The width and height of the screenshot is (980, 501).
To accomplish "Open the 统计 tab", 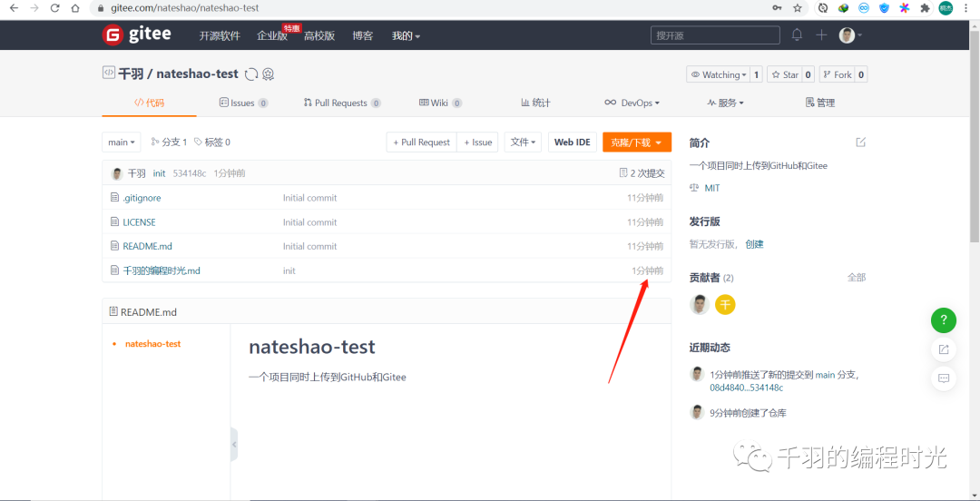I will (535, 103).
